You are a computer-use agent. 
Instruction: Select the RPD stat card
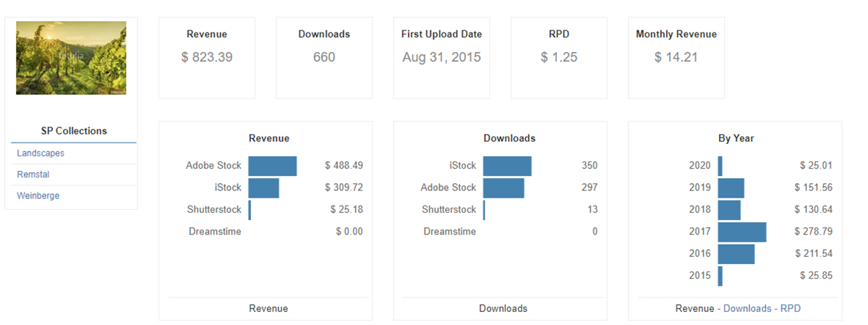(559, 58)
